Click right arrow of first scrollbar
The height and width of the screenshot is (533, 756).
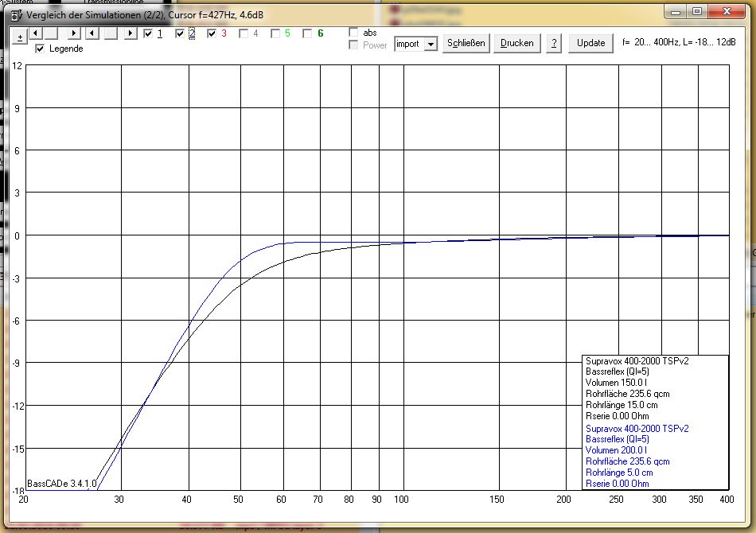coord(73,33)
